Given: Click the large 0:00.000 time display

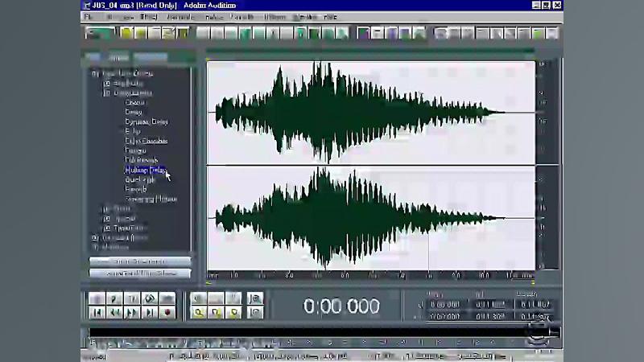Looking at the screenshot, I should [341, 306].
